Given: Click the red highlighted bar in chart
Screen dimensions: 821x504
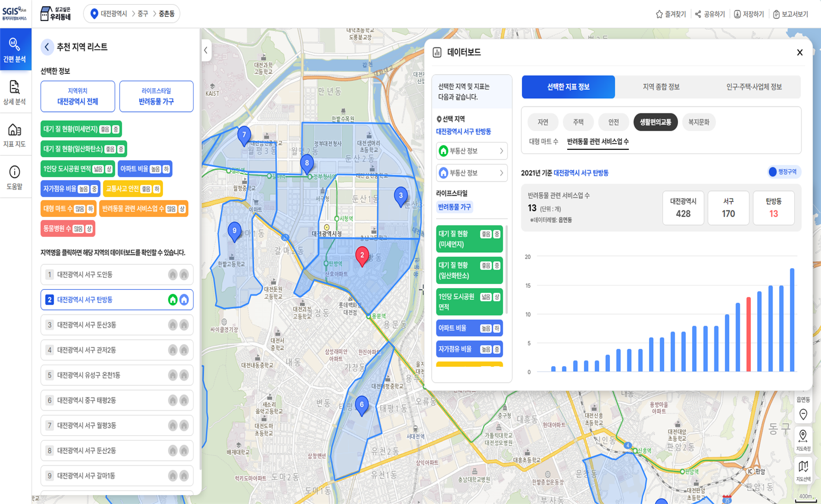Looking at the screenshot, I should tap(748, 335).
